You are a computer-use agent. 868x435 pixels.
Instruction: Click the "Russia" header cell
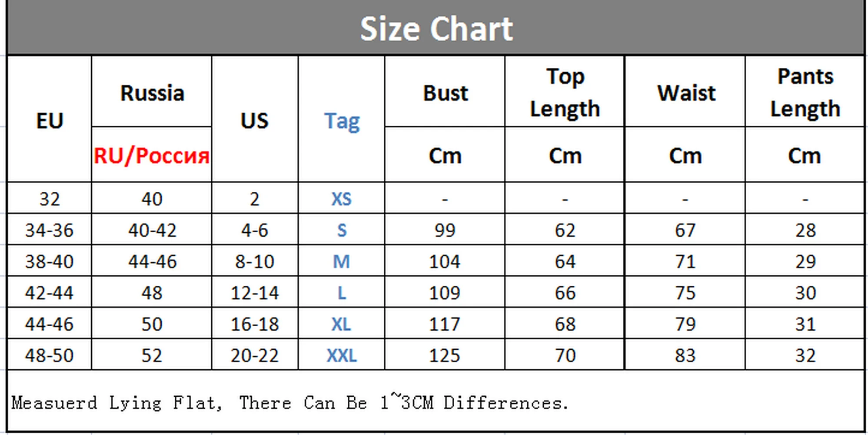coord(152,93)
